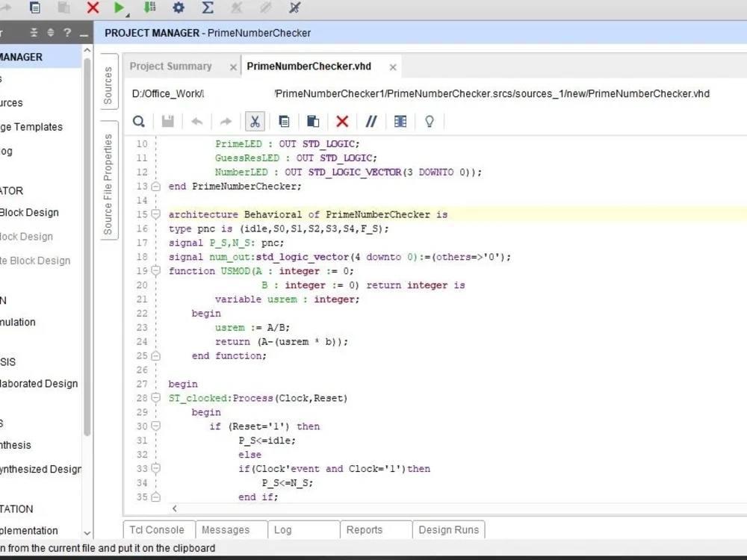Click the crossed-tool icon at toolbar end
The width and height of the screenshot is (747, 560).
click(294, 7)
